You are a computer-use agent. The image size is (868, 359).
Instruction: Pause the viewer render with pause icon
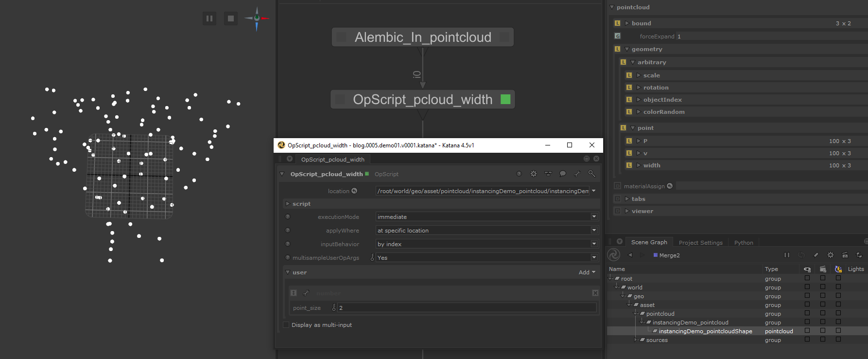click(x=209, y=18)
